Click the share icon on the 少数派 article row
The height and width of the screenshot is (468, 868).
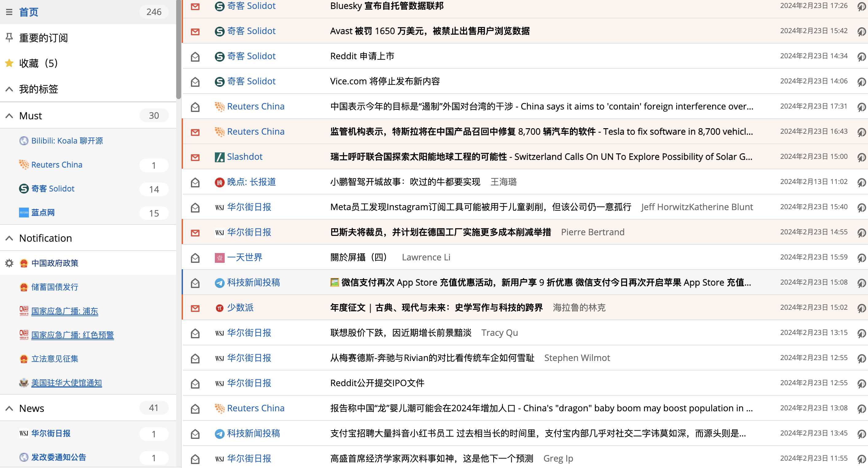click(861, 308)
